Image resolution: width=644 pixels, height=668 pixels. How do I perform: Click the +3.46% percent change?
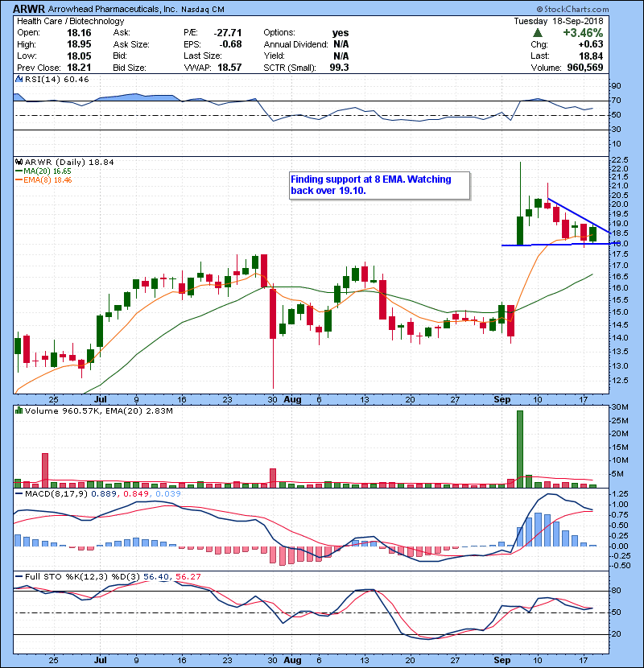pos(583,33)
